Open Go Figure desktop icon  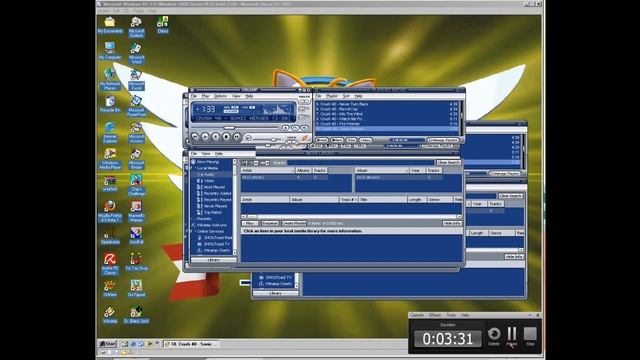pyautogui.click(x=136, y=288)
